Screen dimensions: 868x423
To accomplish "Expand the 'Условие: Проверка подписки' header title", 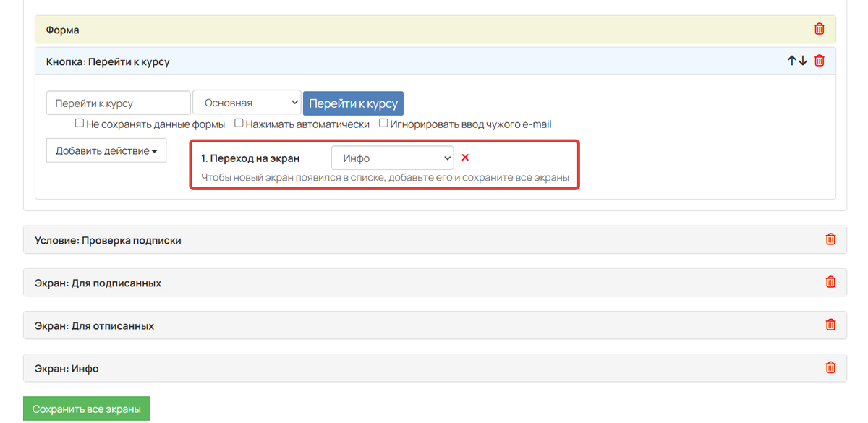I will [x=108, y=240].
